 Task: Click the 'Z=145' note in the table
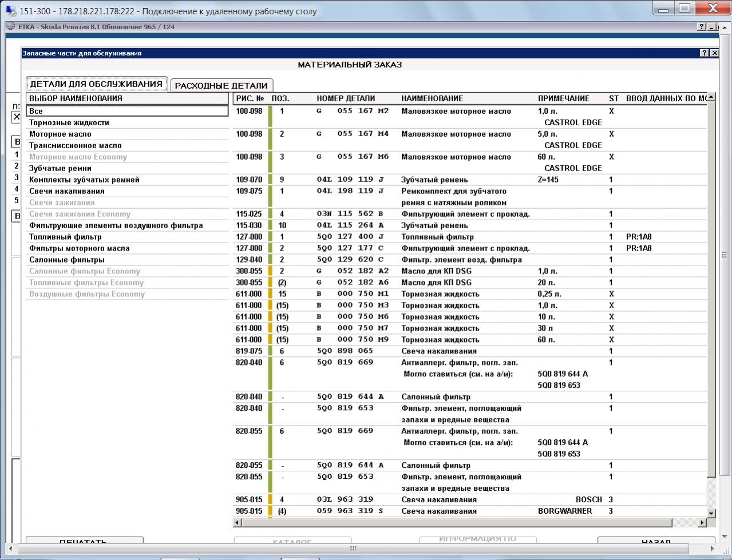click(548, 180)
